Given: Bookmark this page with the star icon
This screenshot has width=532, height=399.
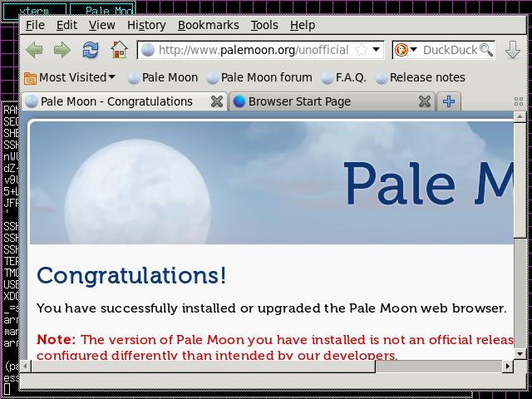Looking at the screenshot, I should pyautogui.click(x=362, y=50).
